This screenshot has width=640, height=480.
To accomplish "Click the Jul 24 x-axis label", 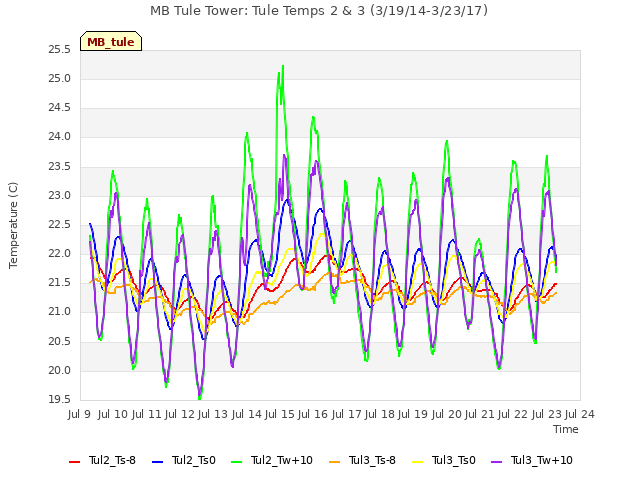I will tap(580, 414).
